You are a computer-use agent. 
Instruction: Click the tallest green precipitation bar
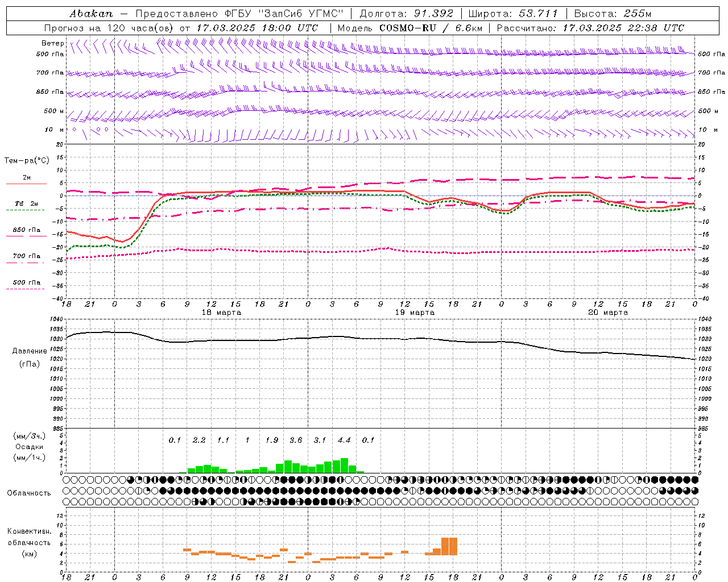pos(344,465)
